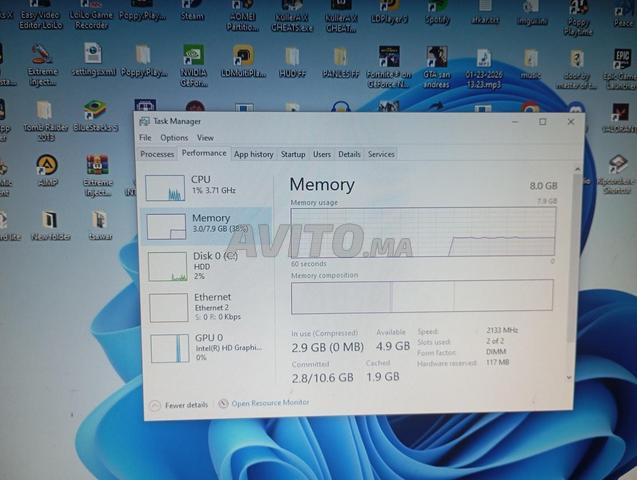Click the Task Manager scrollbar down arrow
This screenshot has height=480, width=637.
click(571, 378)
